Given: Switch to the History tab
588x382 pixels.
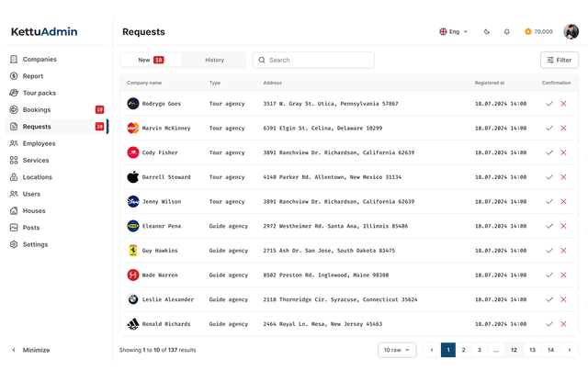Looking at the screenshot, I should [x=214, y=60].
